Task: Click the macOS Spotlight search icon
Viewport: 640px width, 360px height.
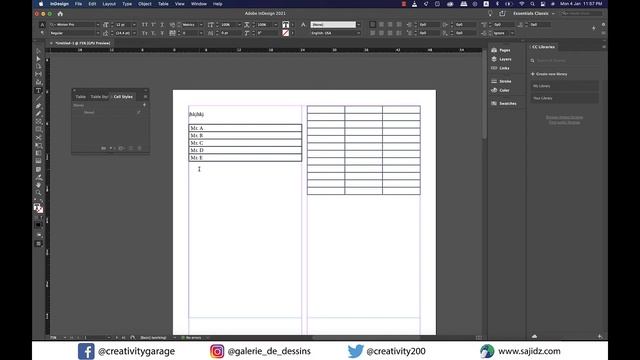Action: click(x=532, y=4)
